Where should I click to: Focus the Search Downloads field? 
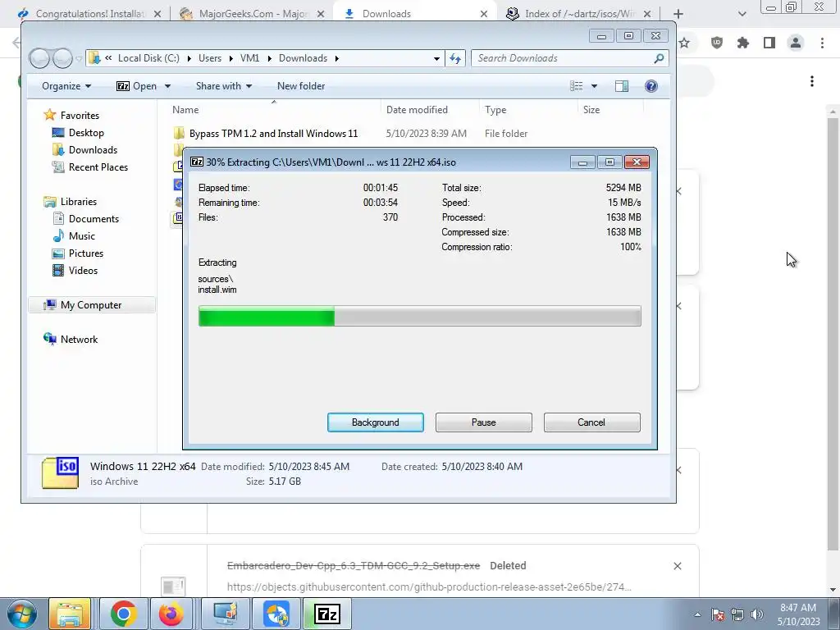(x=563, y=58)
